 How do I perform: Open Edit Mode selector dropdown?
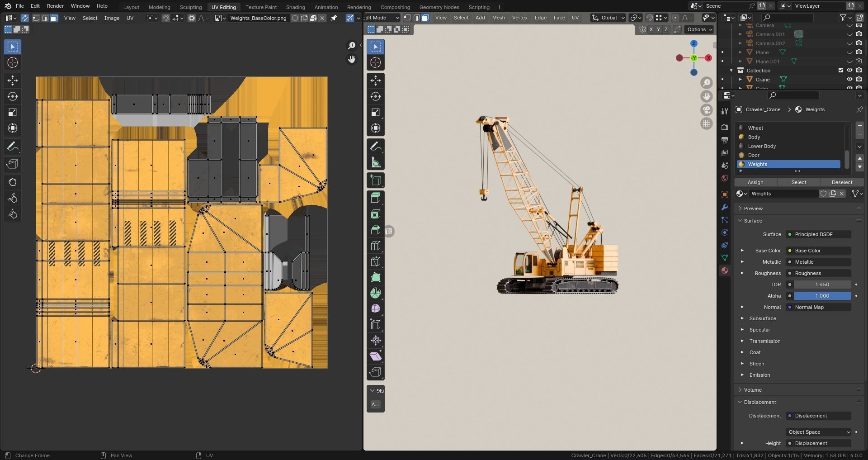381,18
